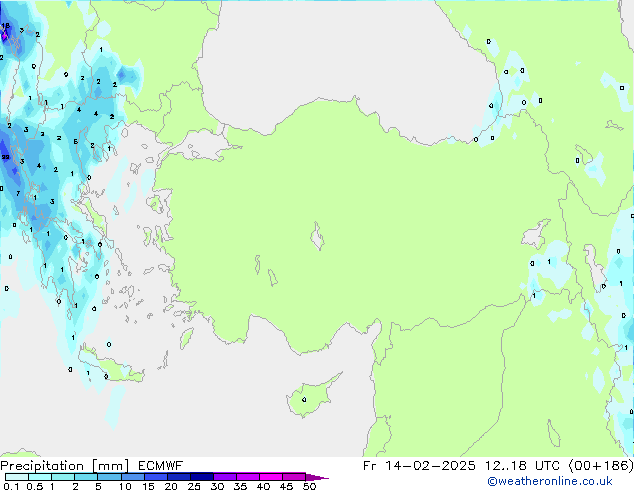634x490 pixels.
Task: Pick the legend swatch between 1 and 2
Action: point(63,477)
